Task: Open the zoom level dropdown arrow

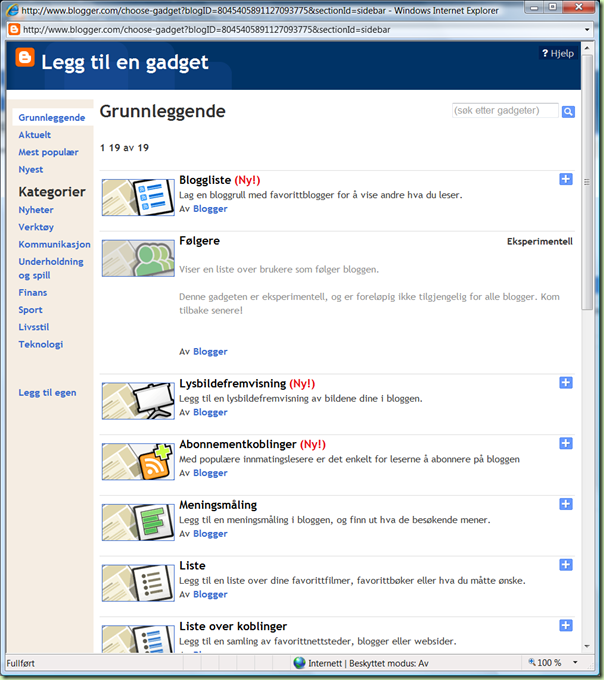Action: click(x=575, y=663)
